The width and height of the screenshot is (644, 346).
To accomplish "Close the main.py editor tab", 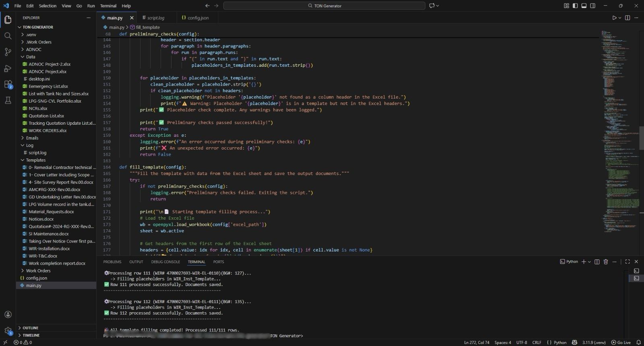I will point(132,18).
